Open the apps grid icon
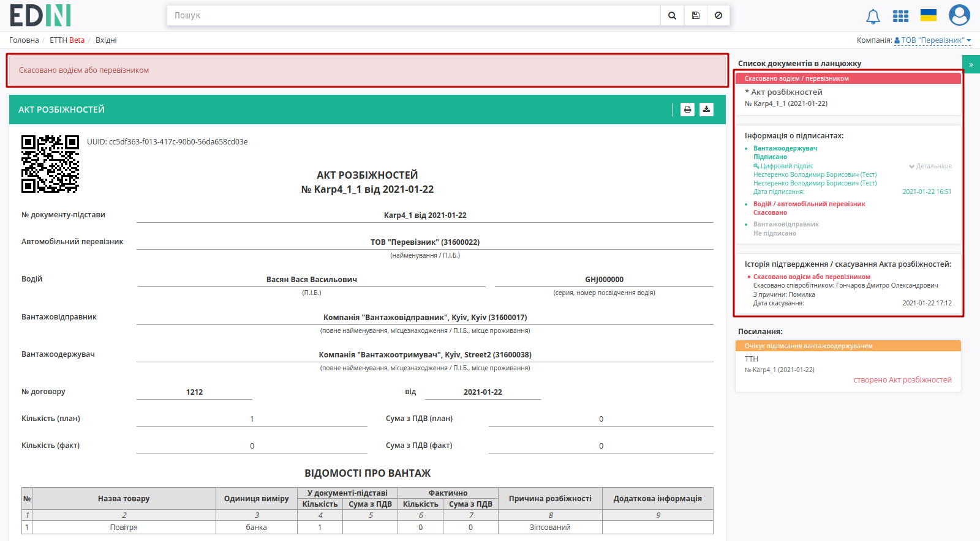The width and height of the screenshot is (980, 541). coord(900,16)
